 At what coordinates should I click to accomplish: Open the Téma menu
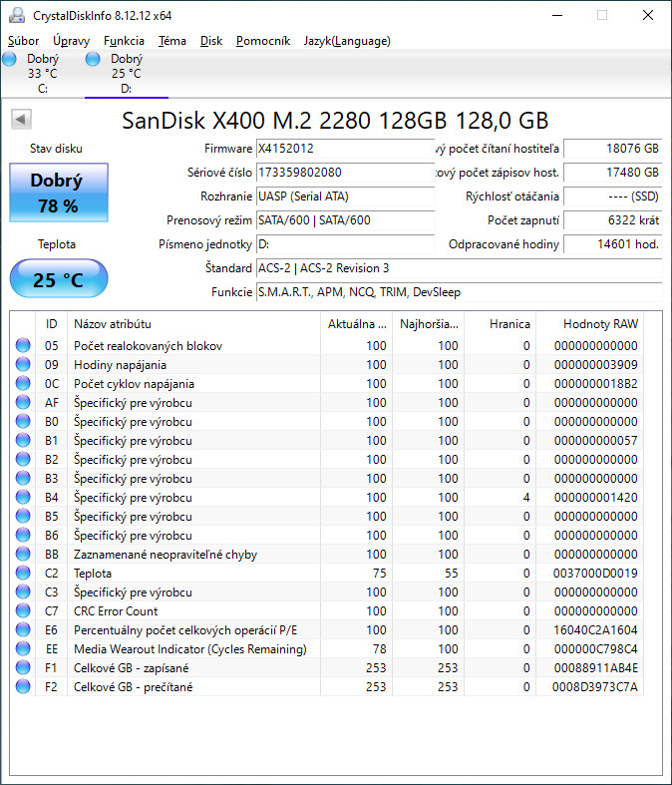click(x=172, y=41)
